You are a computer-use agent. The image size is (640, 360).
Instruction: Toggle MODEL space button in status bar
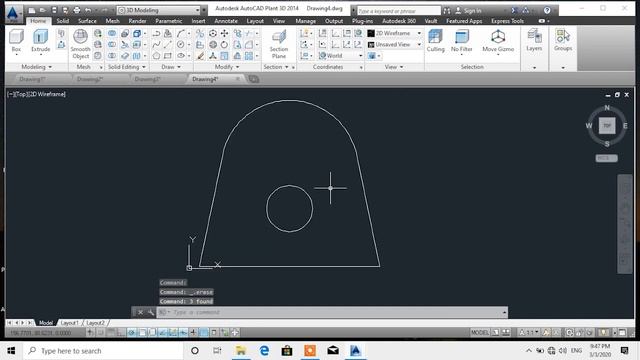pos(480,333)
